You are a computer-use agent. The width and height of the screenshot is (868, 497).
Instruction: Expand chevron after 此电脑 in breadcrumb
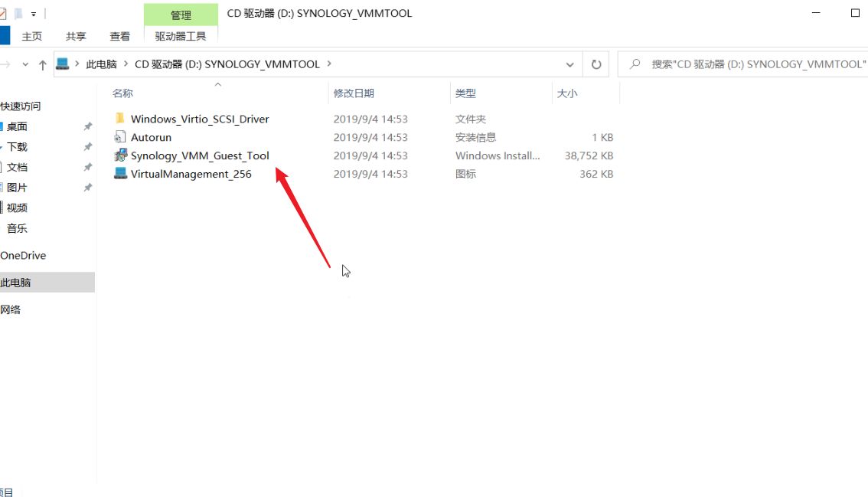[x=126, y=64]
